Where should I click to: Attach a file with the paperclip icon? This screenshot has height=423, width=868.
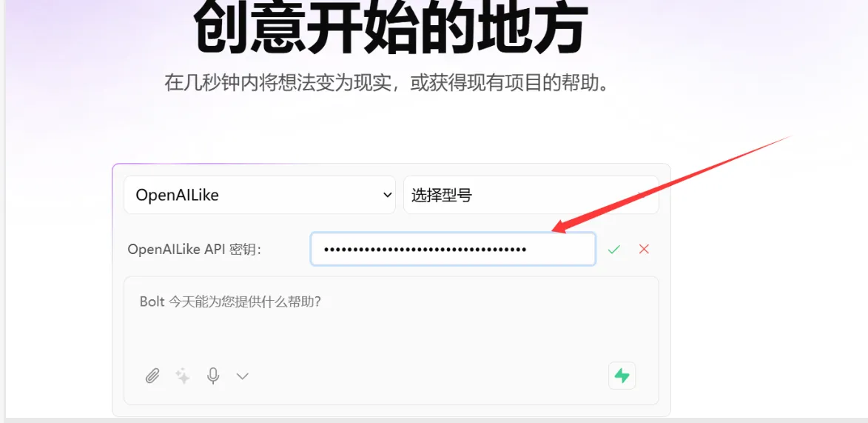(152, 376)
